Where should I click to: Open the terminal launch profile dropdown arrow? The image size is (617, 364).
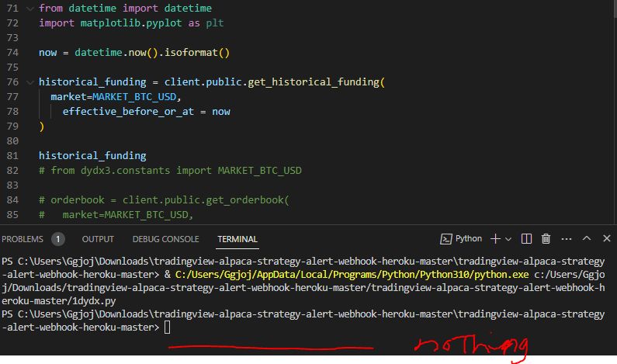508,239
